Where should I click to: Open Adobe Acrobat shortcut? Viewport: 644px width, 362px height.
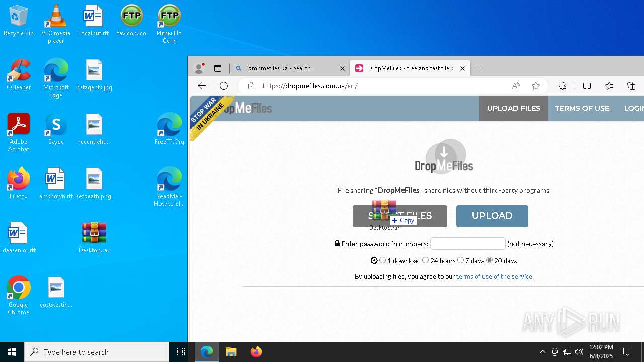pyautogui.click(x=19, y=133)
